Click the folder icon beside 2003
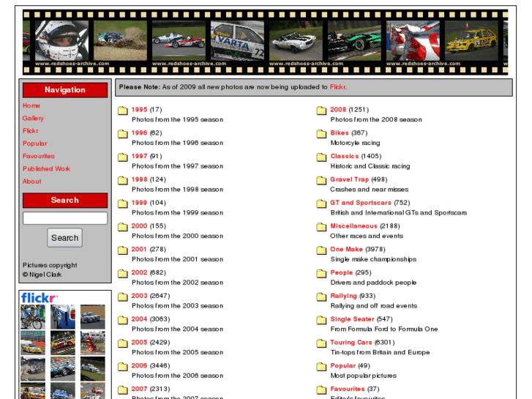The width and height of the screenshot is (532, 399). point(122,297)
